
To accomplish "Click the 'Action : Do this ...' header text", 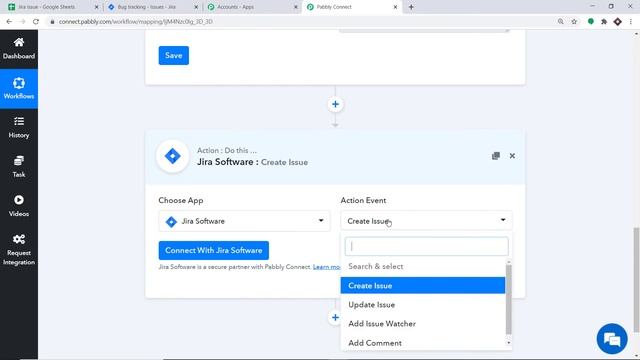I will [227, 151].
